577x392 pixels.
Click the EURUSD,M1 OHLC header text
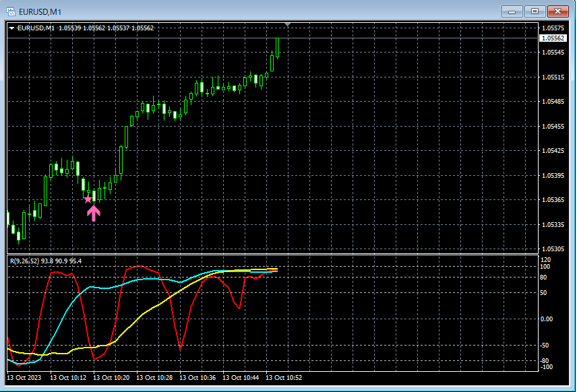tap(86, 28)
